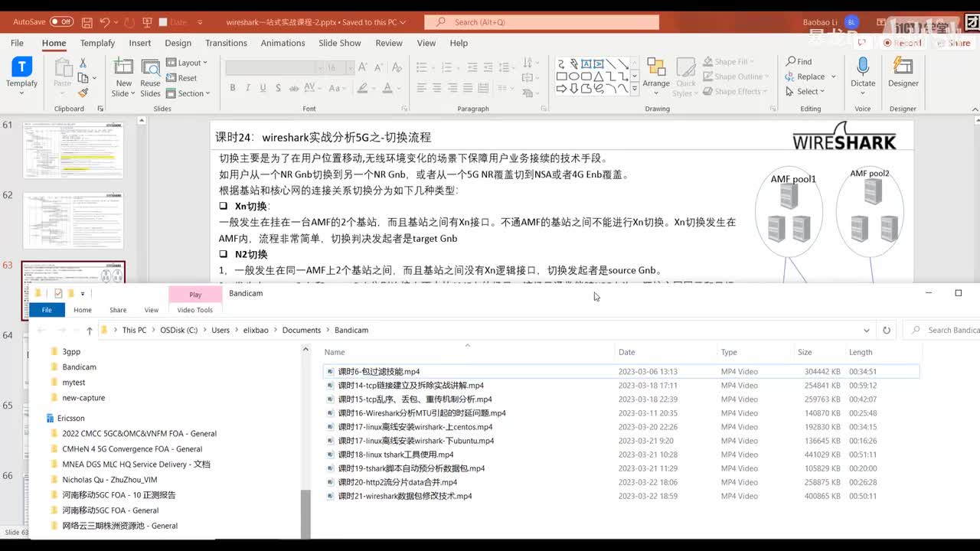Click the Baobao Li account avatar
The height and width of the screenshot is (551, 980).
(x=852, y=22)
